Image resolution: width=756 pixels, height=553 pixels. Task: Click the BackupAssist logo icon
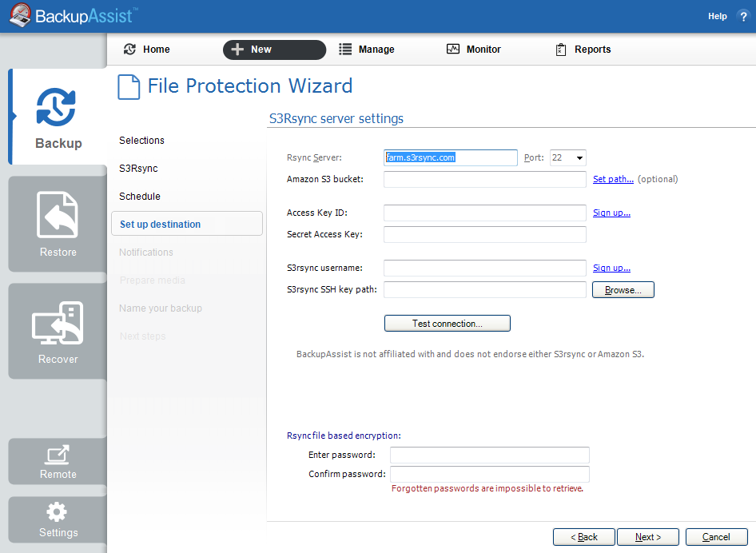click(x=20, y=15)
